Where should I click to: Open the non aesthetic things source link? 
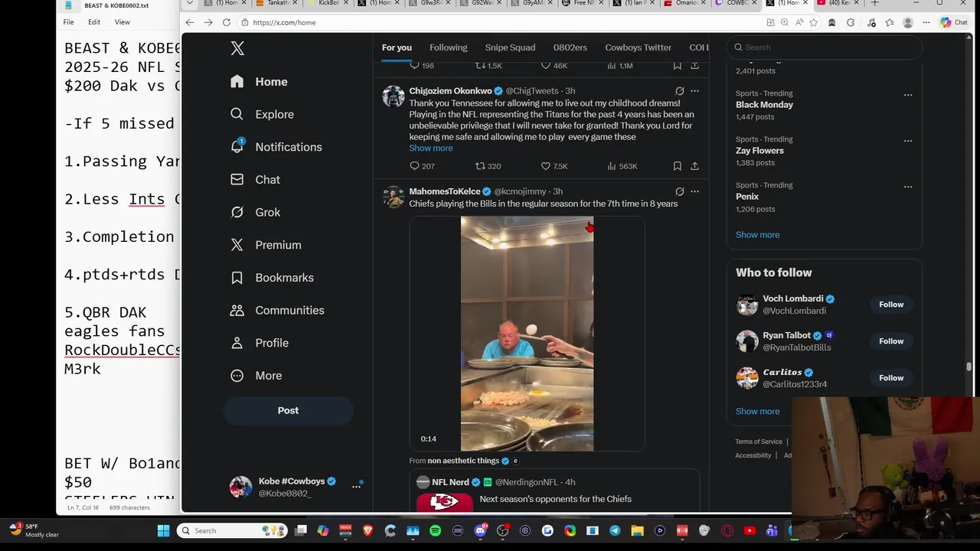coord(462,461)
